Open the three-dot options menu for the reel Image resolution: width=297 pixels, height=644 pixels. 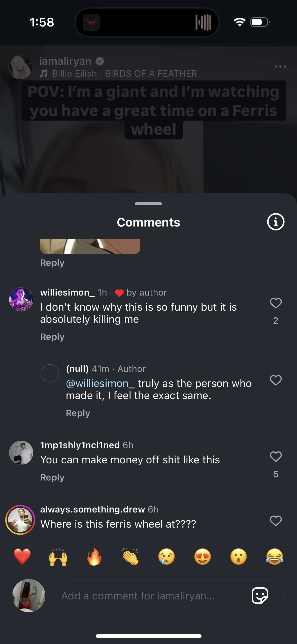coord(280,67)
